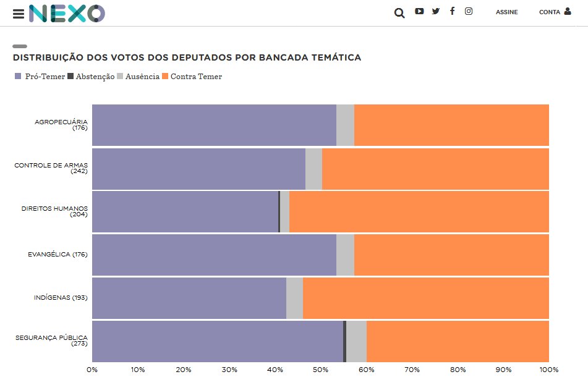Click the CONTA menu item
This screenshot has width=588, height=390.
(549, 12)
